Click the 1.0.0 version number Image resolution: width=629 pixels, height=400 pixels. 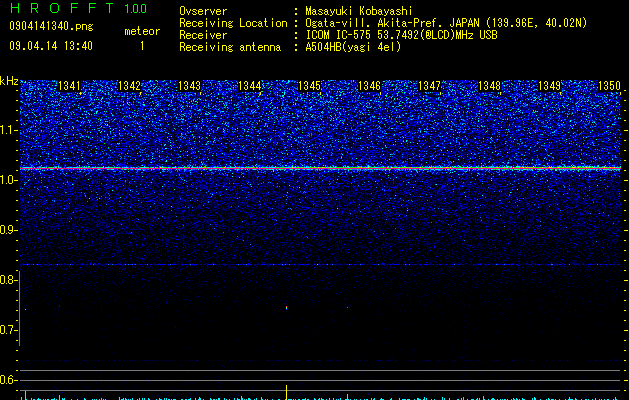pos(136,9)
